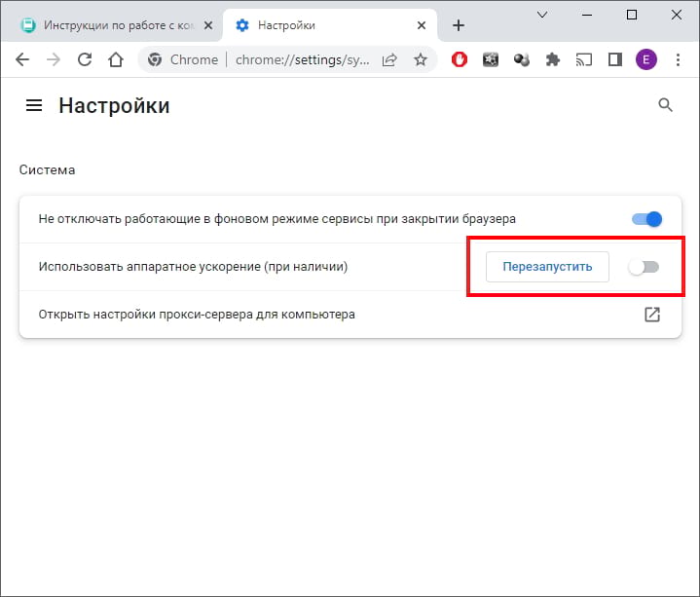Close the Инструкции по работе tab
The height and width of the screenshot is (597, 700).
point(208,25)
